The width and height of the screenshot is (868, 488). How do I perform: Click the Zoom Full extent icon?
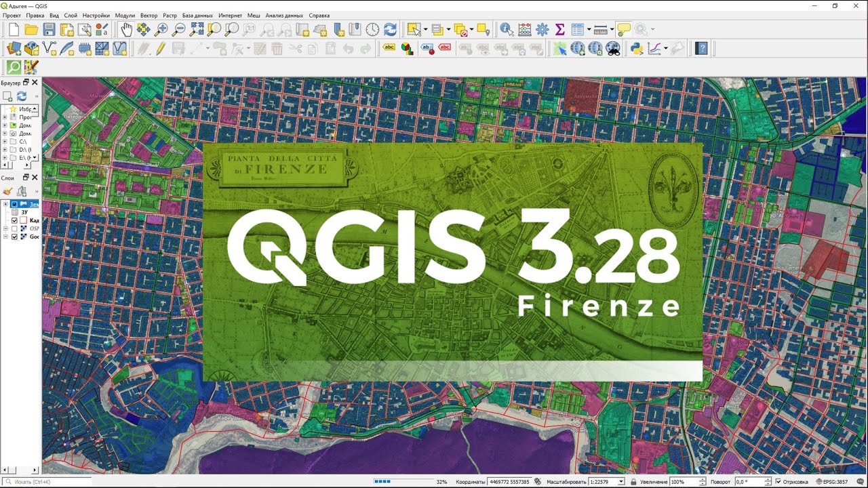(197, 29)
